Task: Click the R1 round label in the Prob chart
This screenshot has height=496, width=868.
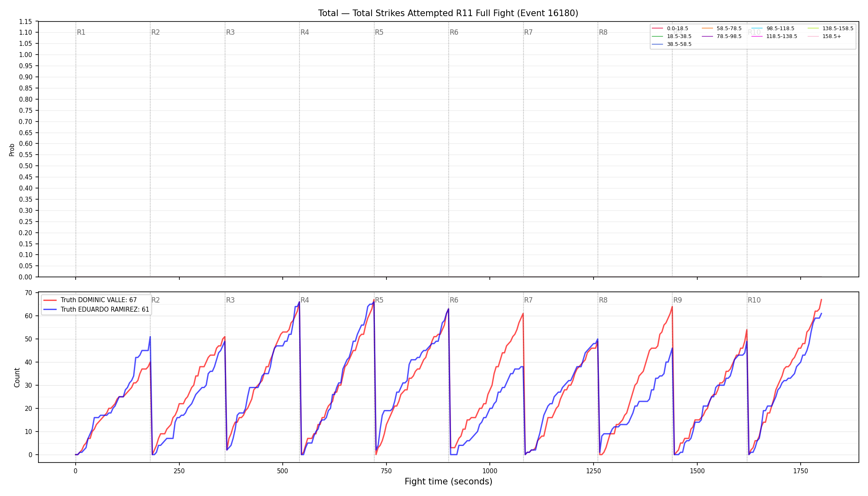Action: (81, 32)
